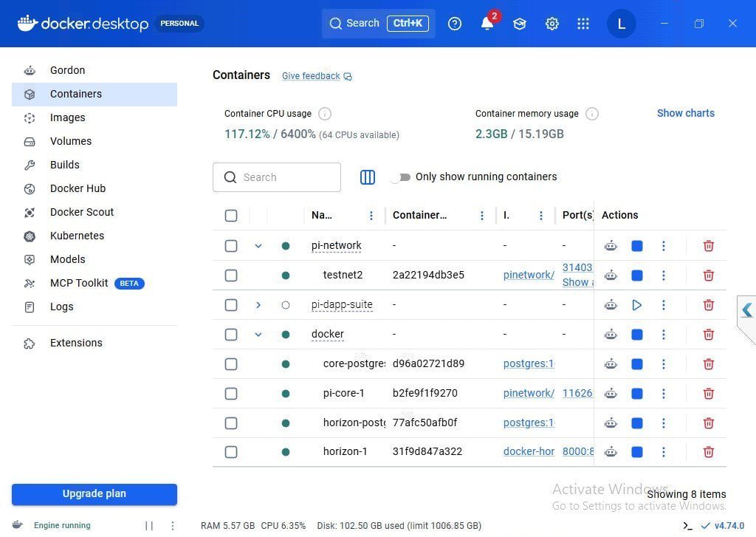756x537 pixels.
Task: Open user account avatar L
Action: (621, 24)
